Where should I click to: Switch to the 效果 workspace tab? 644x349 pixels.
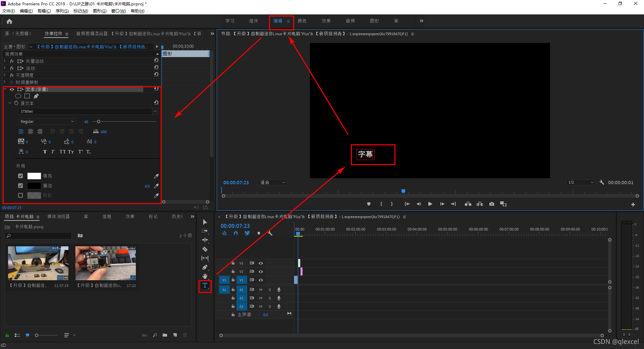tap(326, 21)
